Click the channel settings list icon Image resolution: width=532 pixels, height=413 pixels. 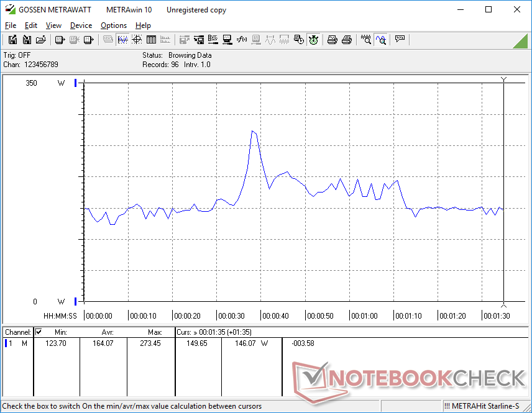coord(213,40)
